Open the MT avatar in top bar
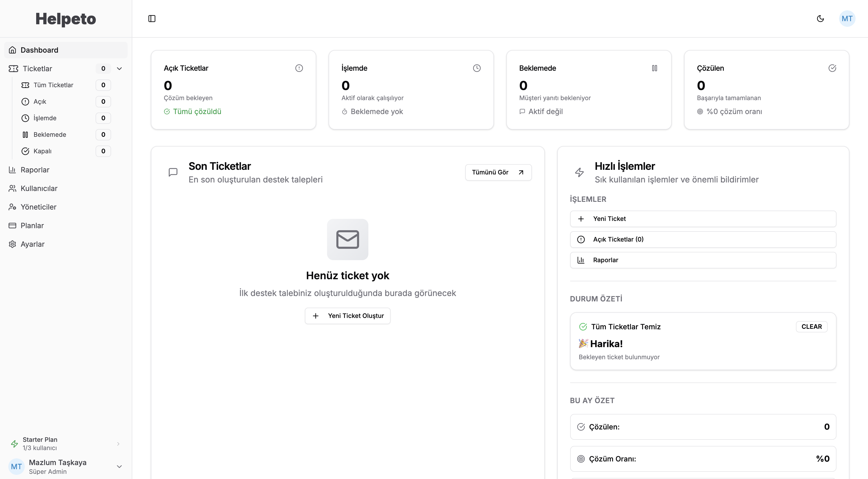The width and height of the screenshot is (868, 479). pos(847,19)
